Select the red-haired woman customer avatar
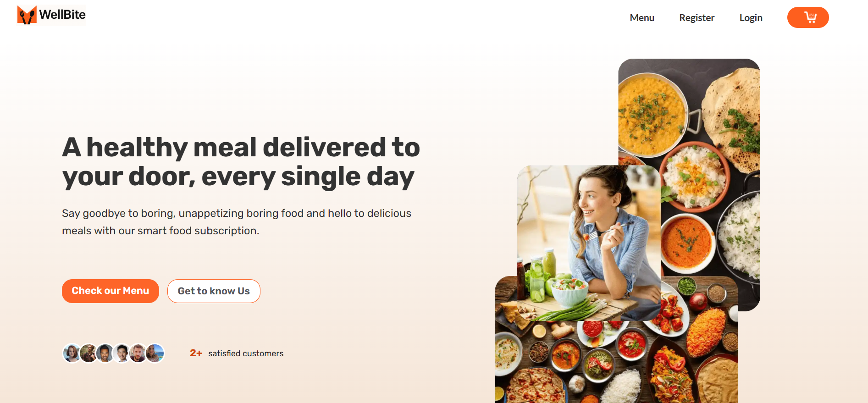868x403 pixels. click(x=72, y=353)
